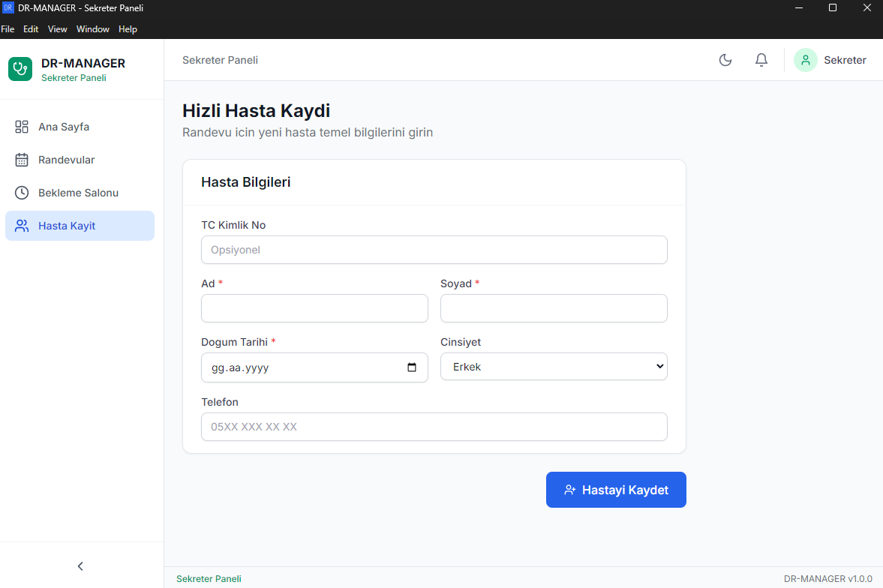The width and height of the screenshot is (883, 588).
Task: Select the Ana Sayfa grid icon
Action: point(21,127)
